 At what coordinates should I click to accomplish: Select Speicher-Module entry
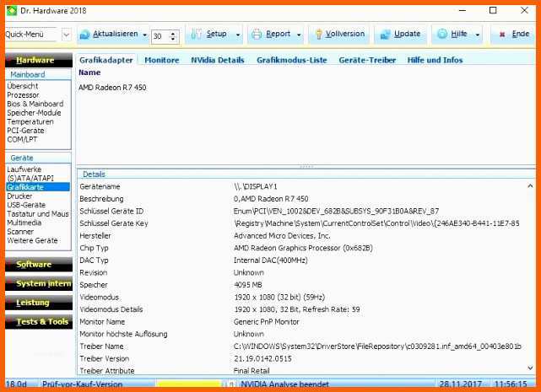pyautogui.click(x=34, y=113)
